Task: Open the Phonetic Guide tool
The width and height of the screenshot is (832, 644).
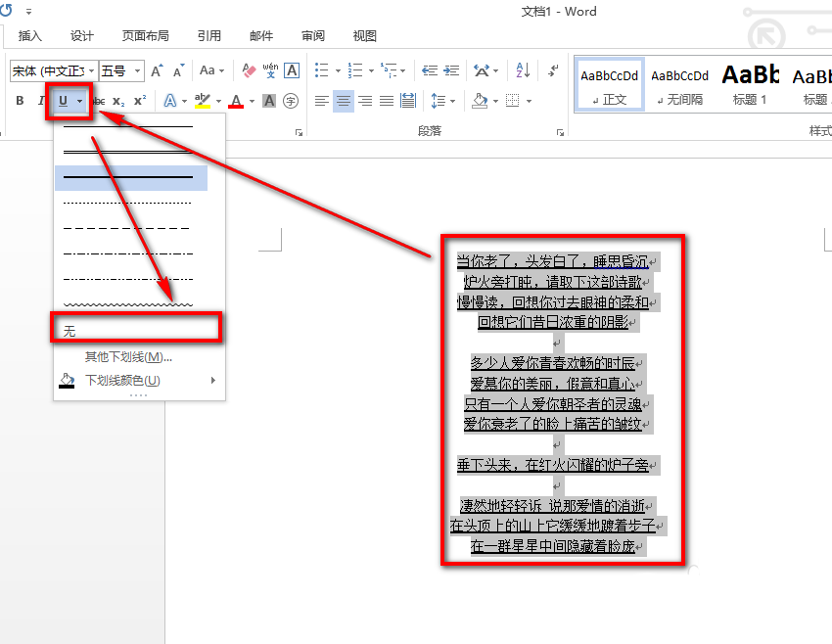Action: [269, 69]
